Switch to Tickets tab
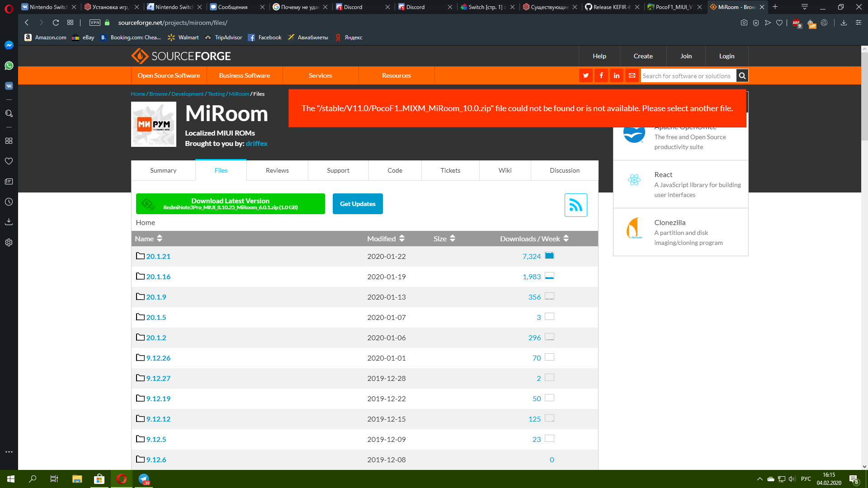 450,170
